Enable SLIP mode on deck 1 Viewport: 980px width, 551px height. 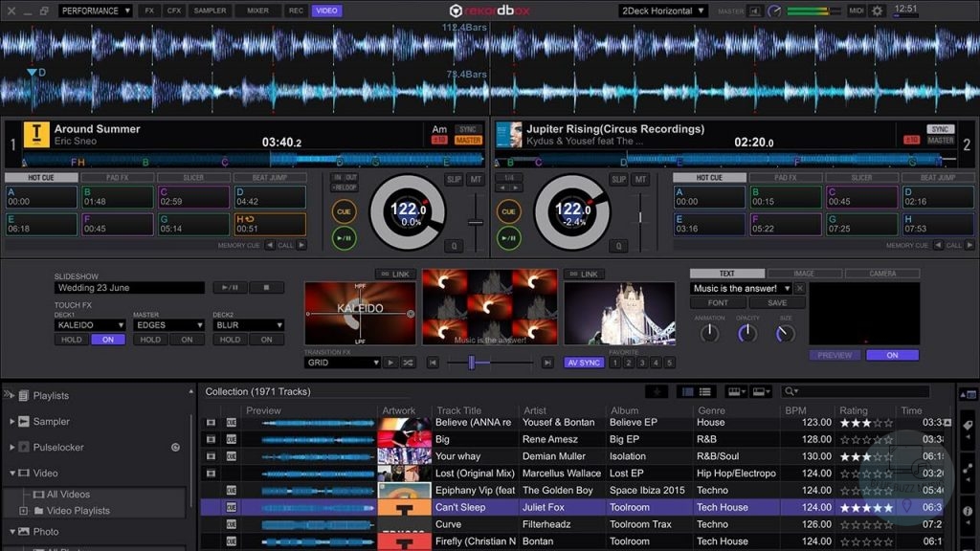[454, 179]
